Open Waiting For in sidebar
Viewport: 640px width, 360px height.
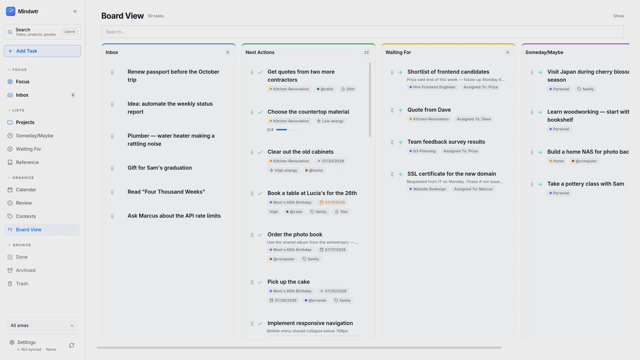[42, 149]
